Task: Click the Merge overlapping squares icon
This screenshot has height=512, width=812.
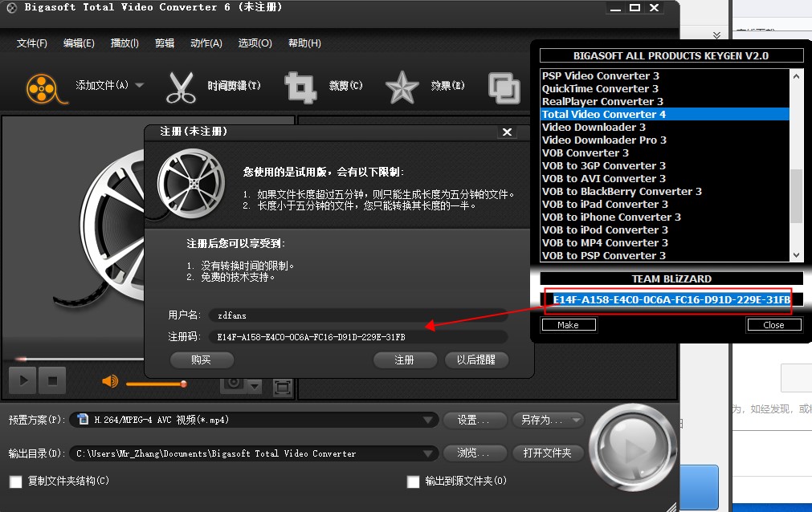Action: [504, 88]
